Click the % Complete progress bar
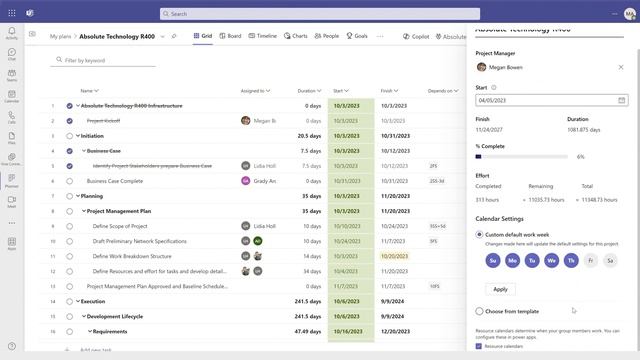Screen dimensions: 640x360 click(x=522, y=157)
